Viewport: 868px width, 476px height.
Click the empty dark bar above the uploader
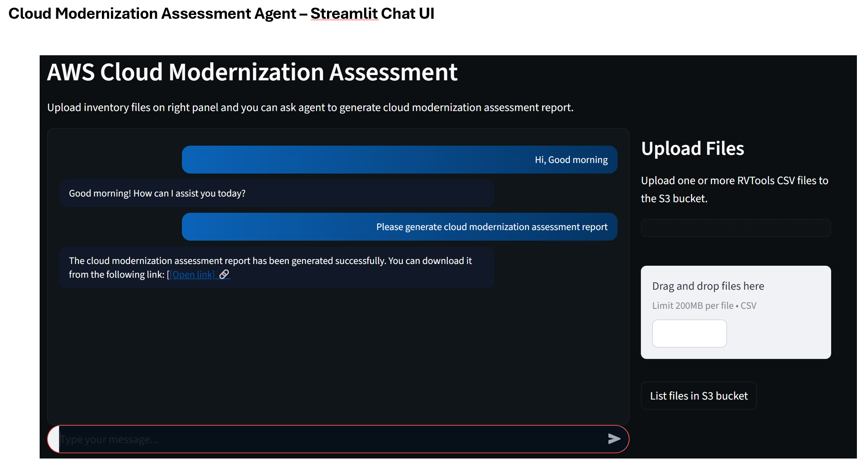[735, 228]
